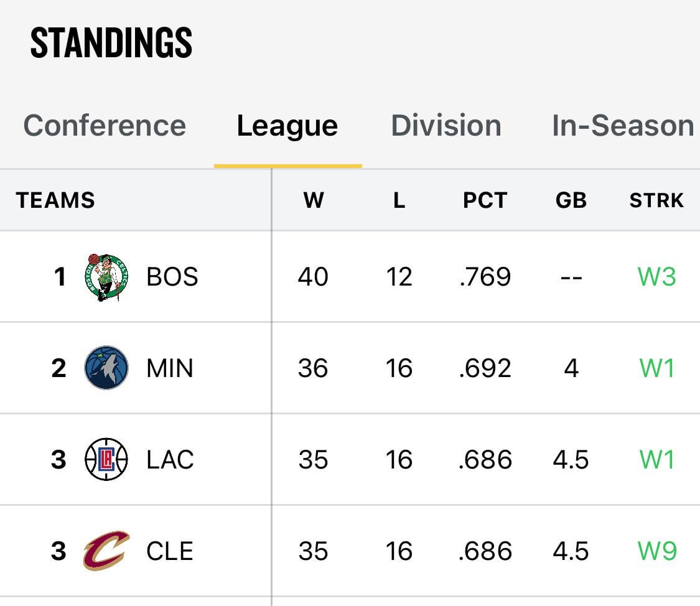Sort standings by L column header
This screenshot has width=700, height=606.
pyautogui.click(x=399, y=200)
